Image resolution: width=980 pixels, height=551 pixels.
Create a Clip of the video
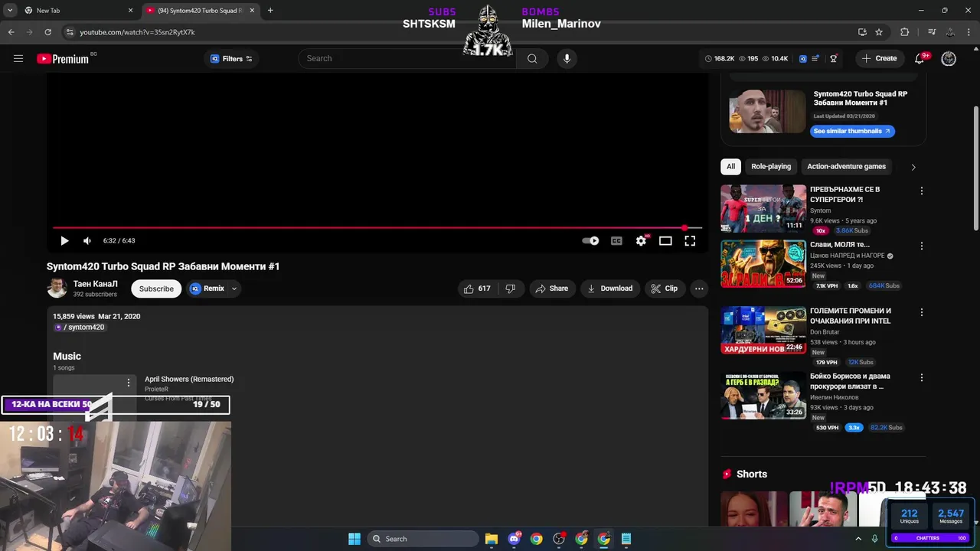[664, 289]
